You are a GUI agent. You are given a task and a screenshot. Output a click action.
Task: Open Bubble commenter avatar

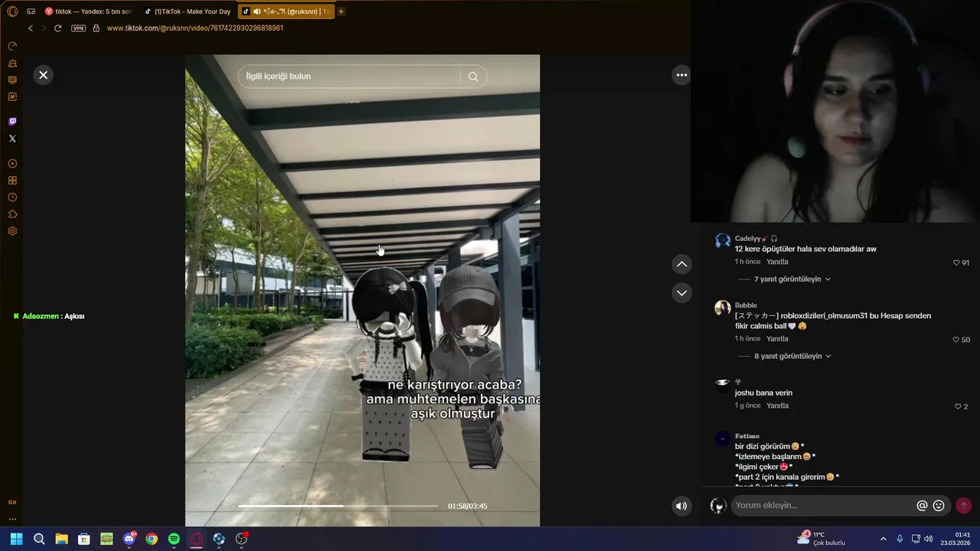723,308
